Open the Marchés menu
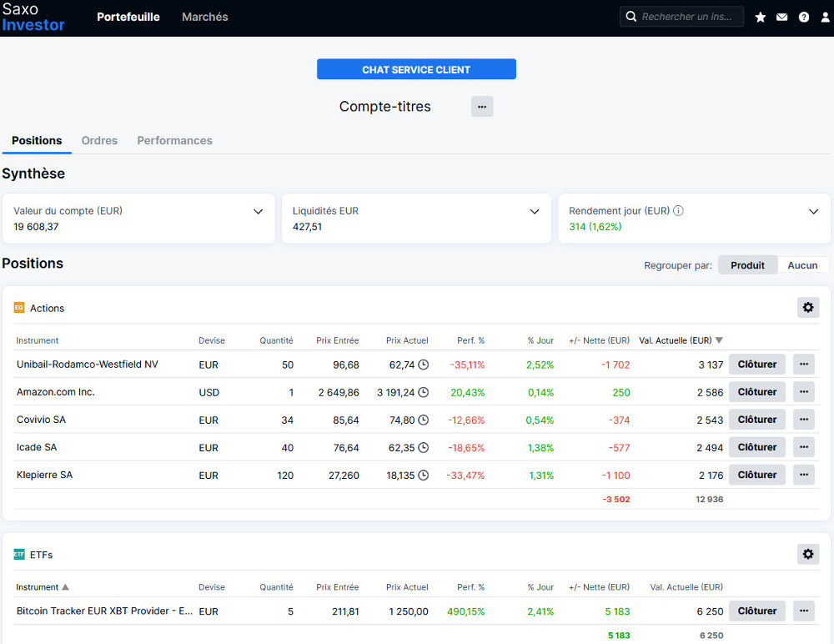834x644 pixels. [x=205, y=17]
